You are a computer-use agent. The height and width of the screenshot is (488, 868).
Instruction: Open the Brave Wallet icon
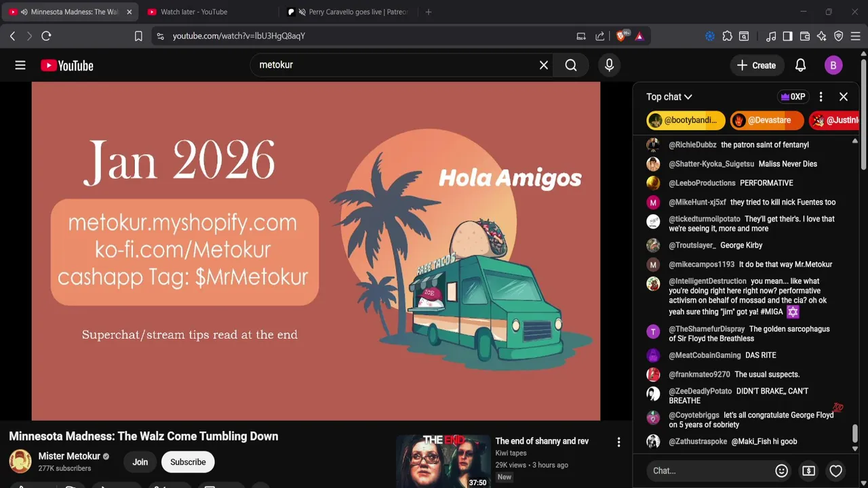coord(805,36)
